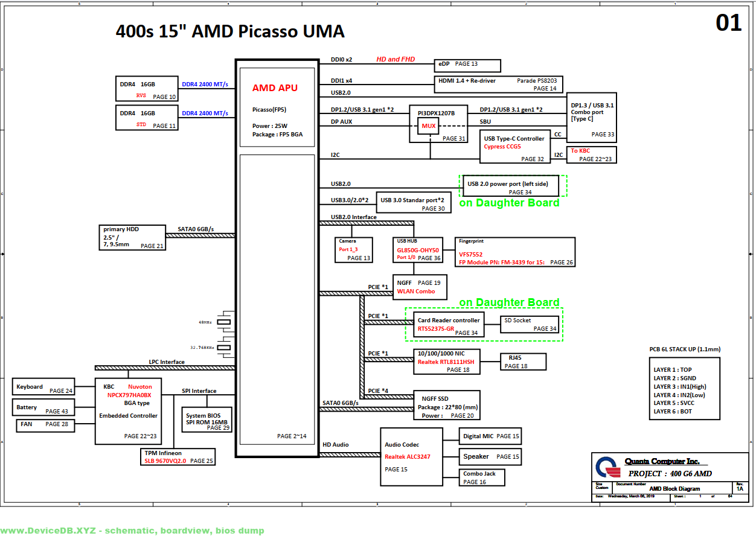756x536 pixels.
Task: Click the "Parade PS8203" part name
Action: [x=537, y=80]
